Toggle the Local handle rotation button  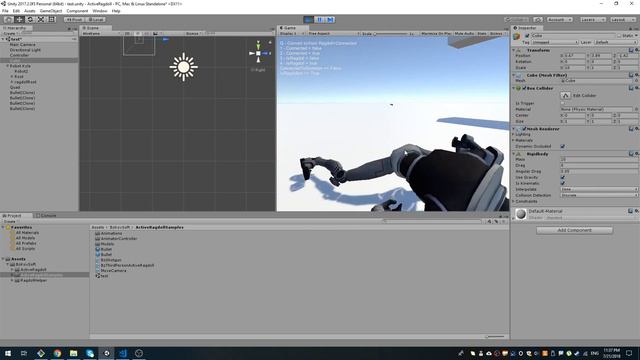point(96,20)
